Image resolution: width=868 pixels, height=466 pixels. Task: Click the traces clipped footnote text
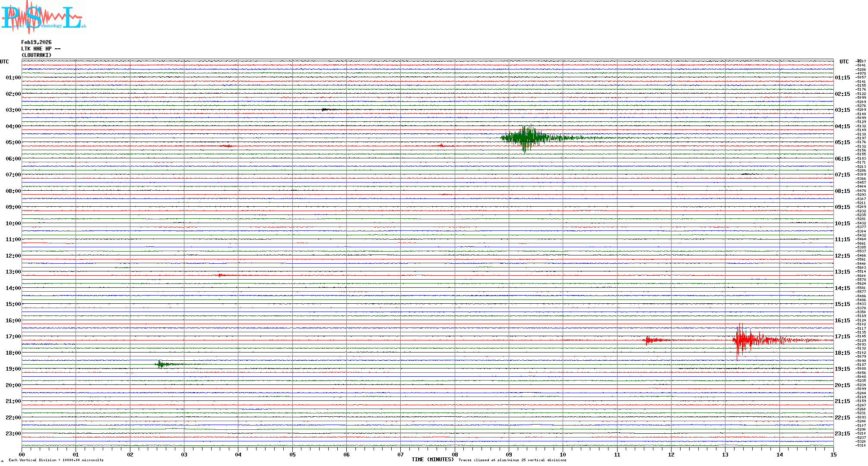512,460
